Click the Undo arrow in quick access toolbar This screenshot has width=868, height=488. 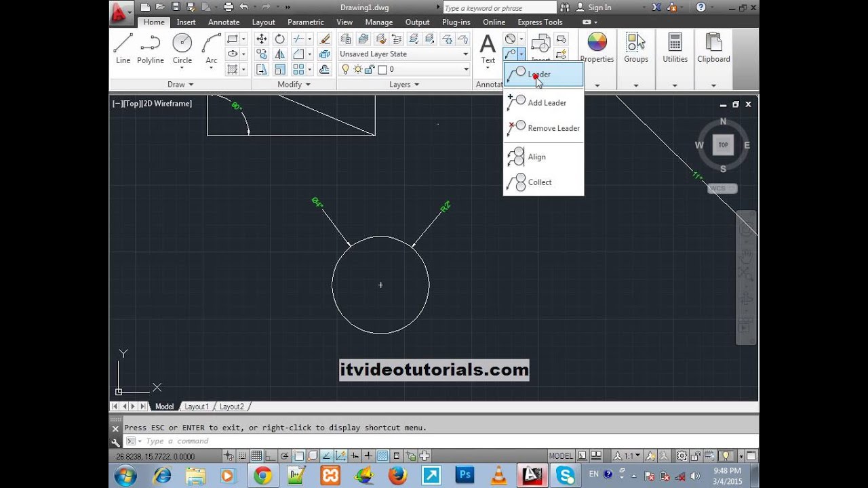tap(243, 7)
